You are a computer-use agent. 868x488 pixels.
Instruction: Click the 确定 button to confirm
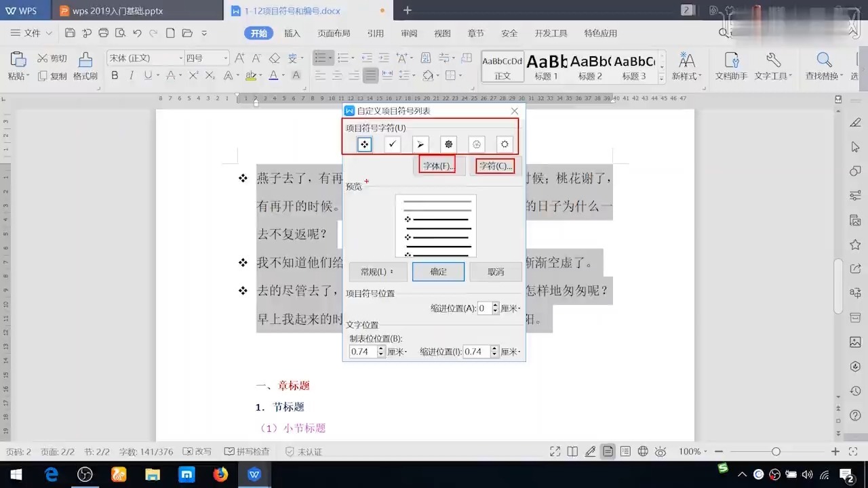(x=437, y=271)
